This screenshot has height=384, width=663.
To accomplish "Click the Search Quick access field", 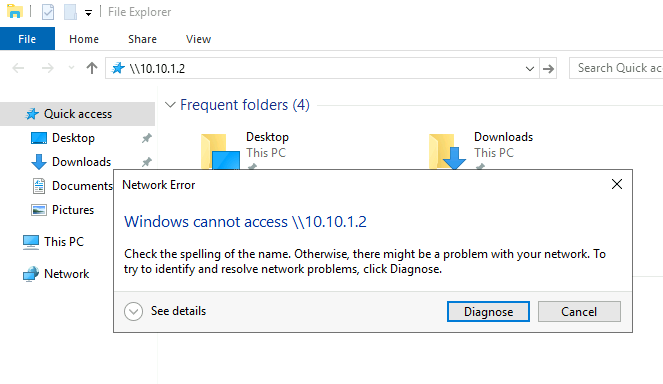I will point(616,68).
